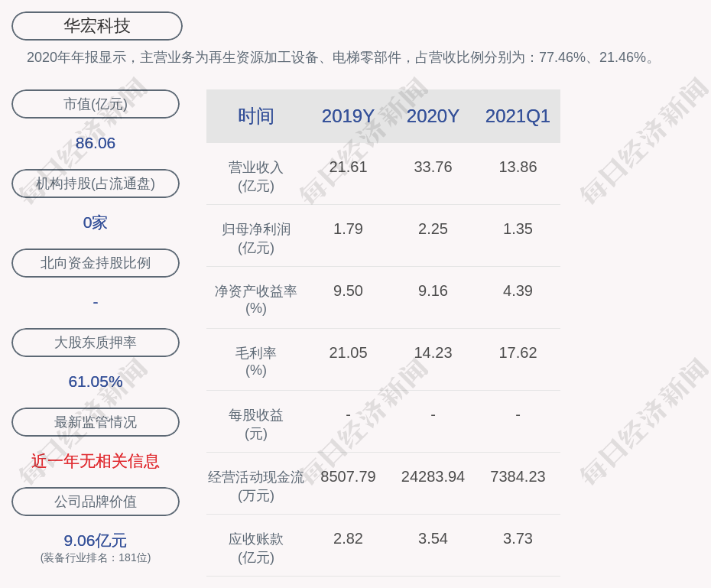Click the 经营活动现金流 value 24283.94

pos(433,476)
